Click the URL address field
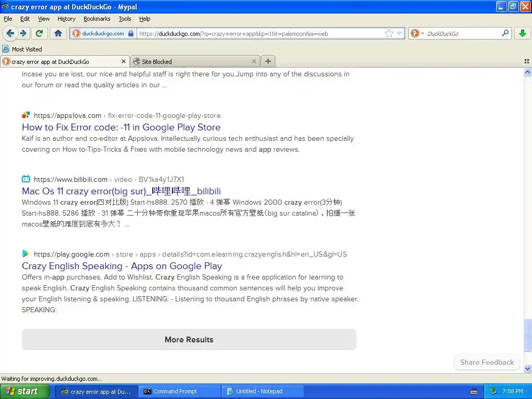The height and width of the screenshot is (399, 532). pos(261,34)
